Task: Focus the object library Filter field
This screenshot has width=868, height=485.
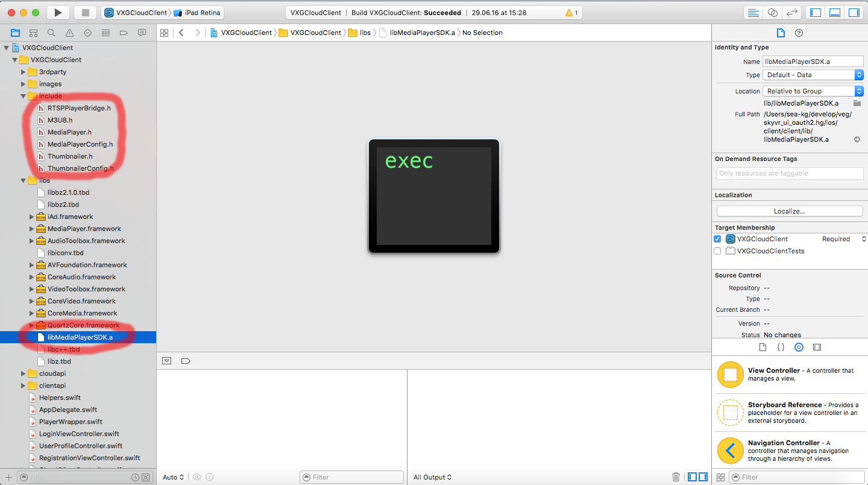Action: pos(796,477)
